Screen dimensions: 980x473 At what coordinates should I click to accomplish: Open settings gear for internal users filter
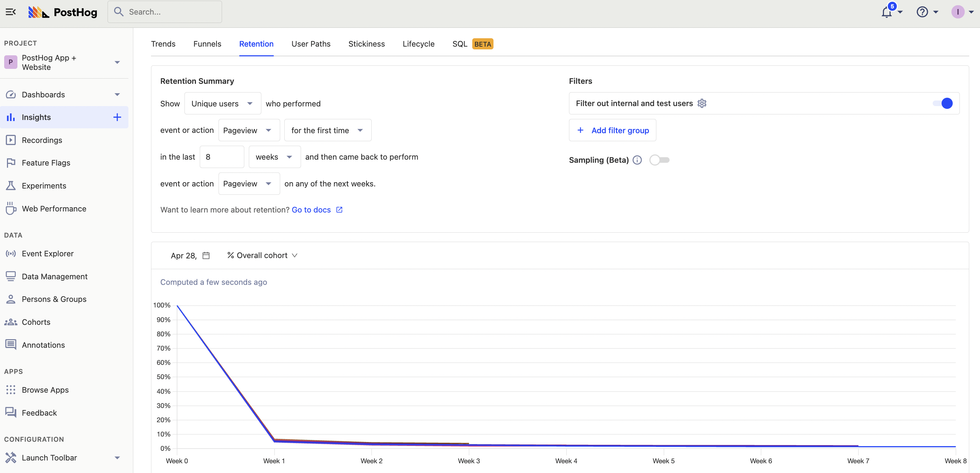[702, 103]
